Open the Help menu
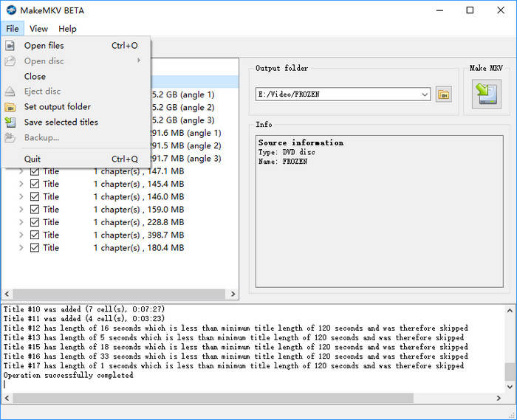 coord(67,29)
